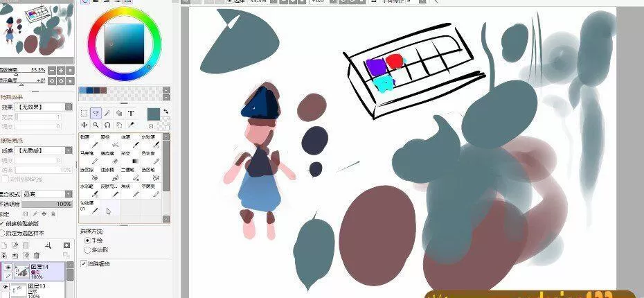Image resolution: width=644 pixels, height=298 pixels.
Task: Select the zoom magnifier tool
Action: [x=96, y=125]
